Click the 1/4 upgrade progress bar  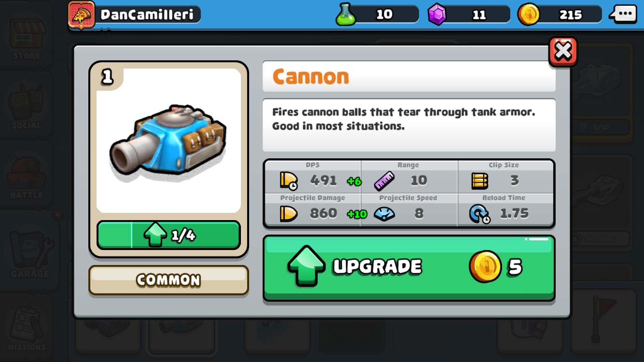tap(168, 235)
